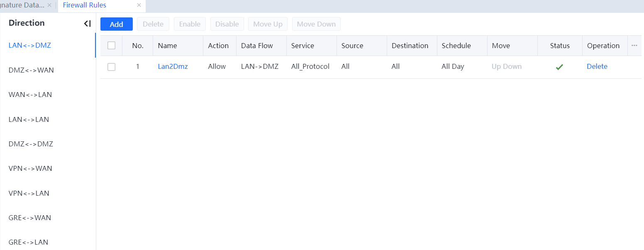Select the GRE<->WAN direction

pyautogui.click(x=30, y=218)
